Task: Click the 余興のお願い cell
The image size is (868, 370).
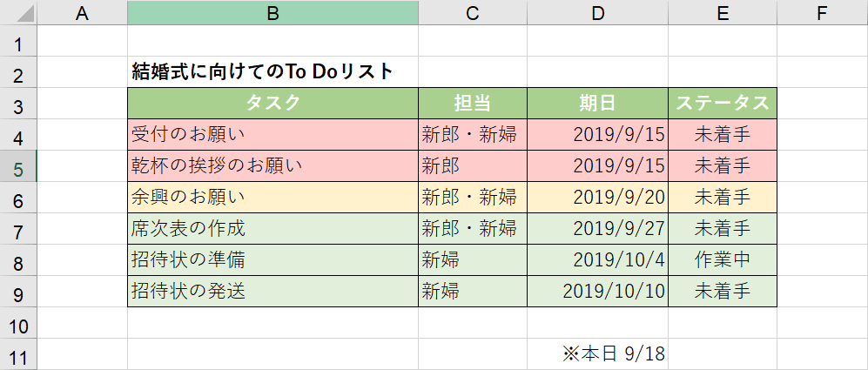Action: coord(273,197)
